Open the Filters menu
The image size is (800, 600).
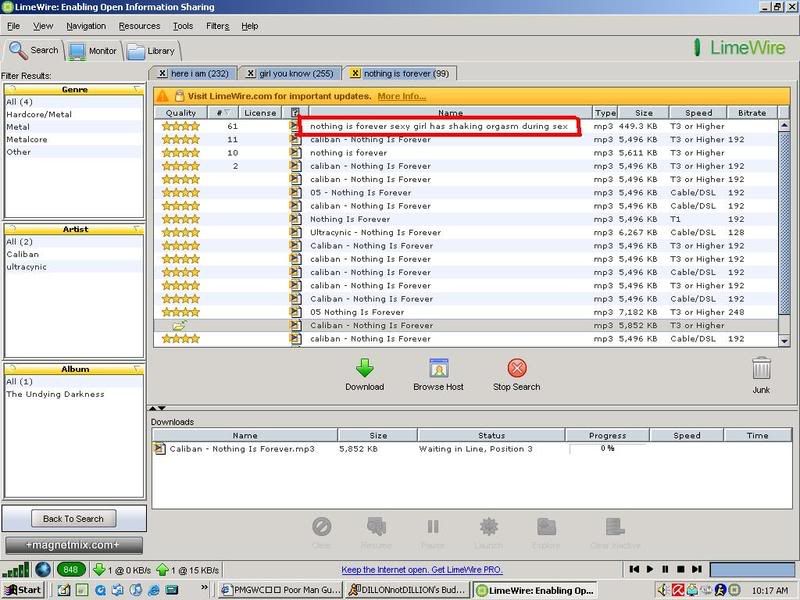click(217, 26)
